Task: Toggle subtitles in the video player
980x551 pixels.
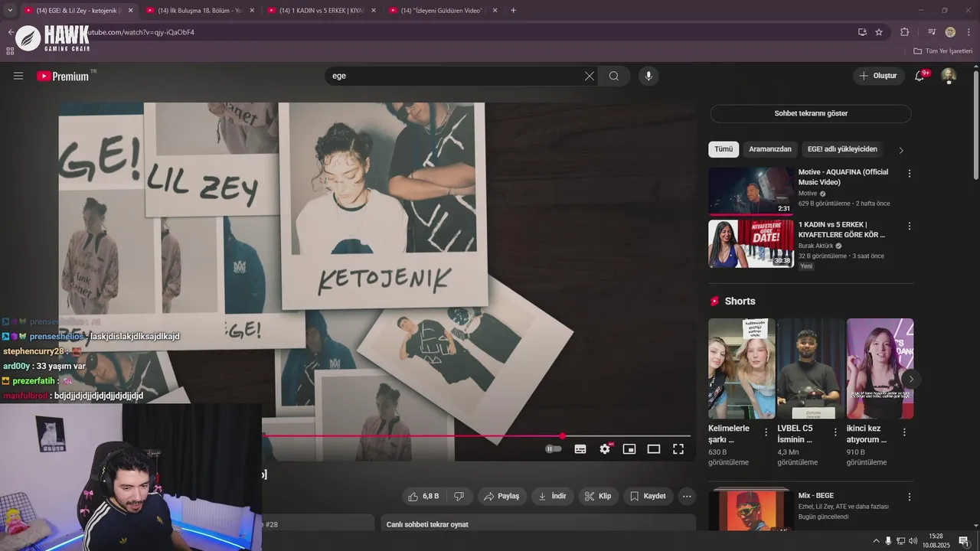Action: point(580,449)
